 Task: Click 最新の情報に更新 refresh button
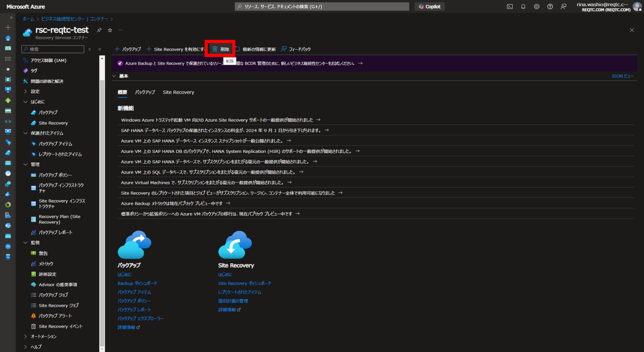click(255, 49)
